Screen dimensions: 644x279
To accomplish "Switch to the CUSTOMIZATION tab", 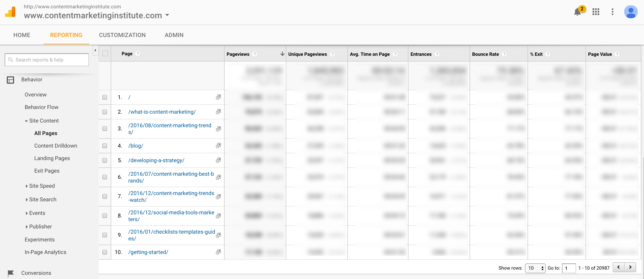I will point(122,35).
